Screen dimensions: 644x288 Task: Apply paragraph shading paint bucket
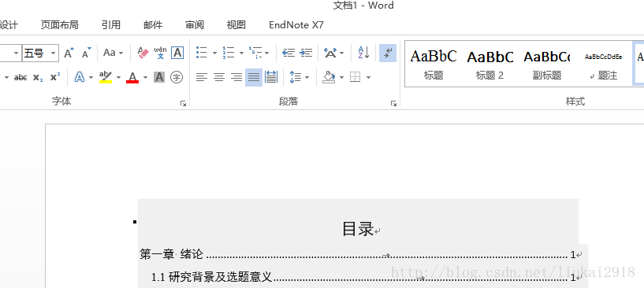[x=329, y=77]
